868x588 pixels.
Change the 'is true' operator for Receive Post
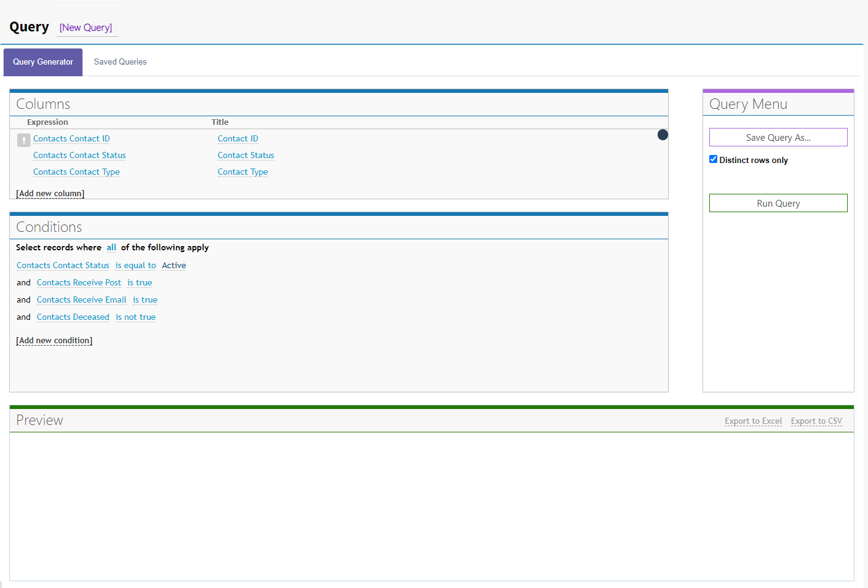coord(140,282)
